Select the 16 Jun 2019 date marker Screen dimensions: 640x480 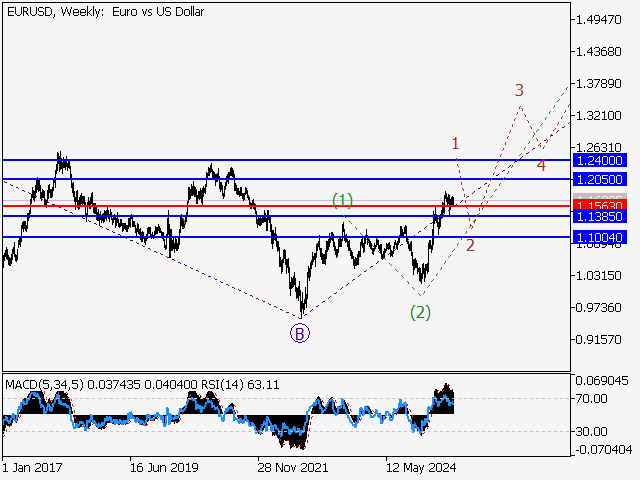[165, 467]
